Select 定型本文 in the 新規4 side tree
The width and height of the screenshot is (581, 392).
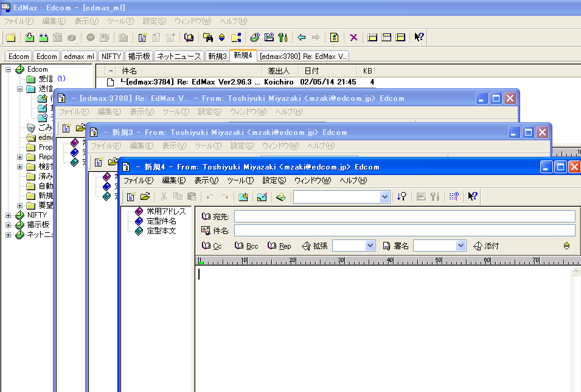point(162,230)
